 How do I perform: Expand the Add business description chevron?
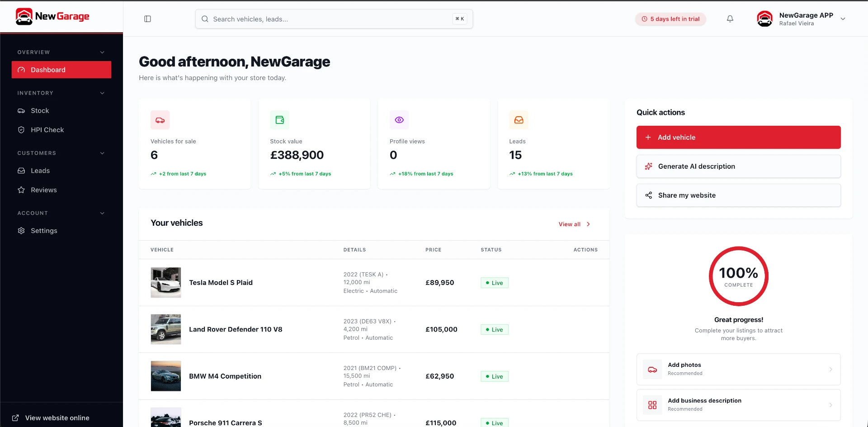tap(830, 405)
